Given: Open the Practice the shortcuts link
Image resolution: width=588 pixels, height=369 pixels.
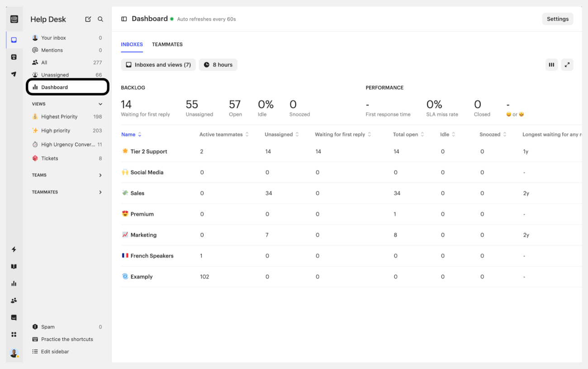Looking at the screenshot, I should [x=66, y=339].
